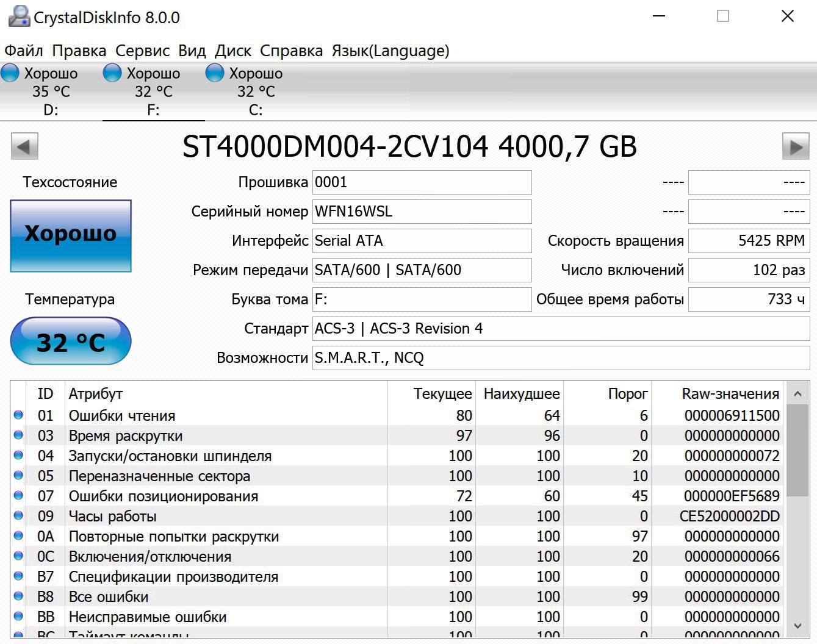Click status dot for Запуски/остановки шпинделя row
Image resolution: width=817 pixels, height=644 pixels.
[x=18, y=456]
